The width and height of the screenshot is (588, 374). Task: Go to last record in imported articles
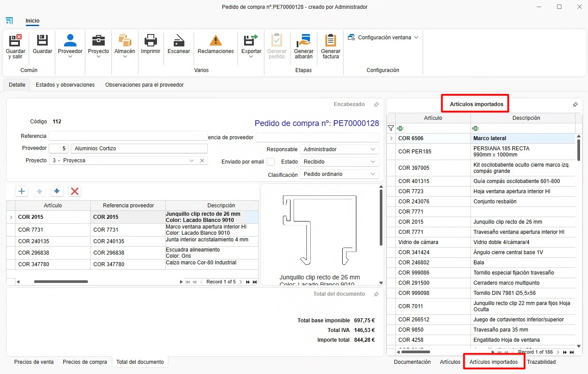(x=572, y=352)
